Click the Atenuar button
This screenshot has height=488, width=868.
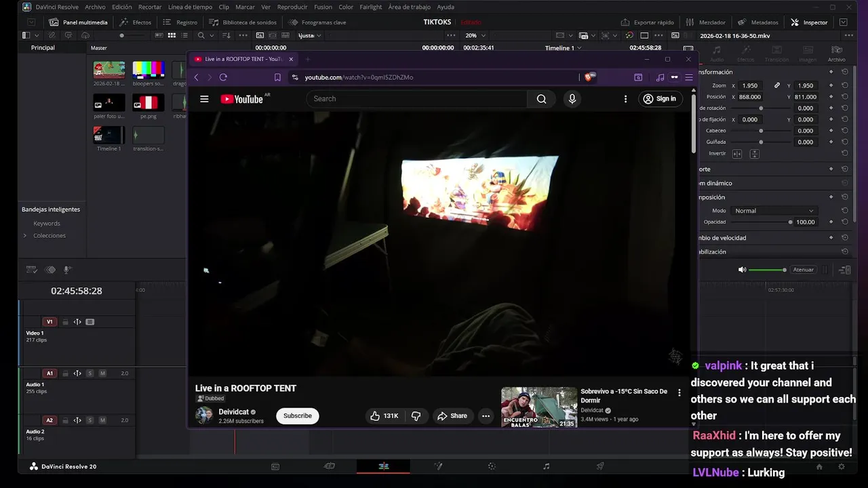804,270
